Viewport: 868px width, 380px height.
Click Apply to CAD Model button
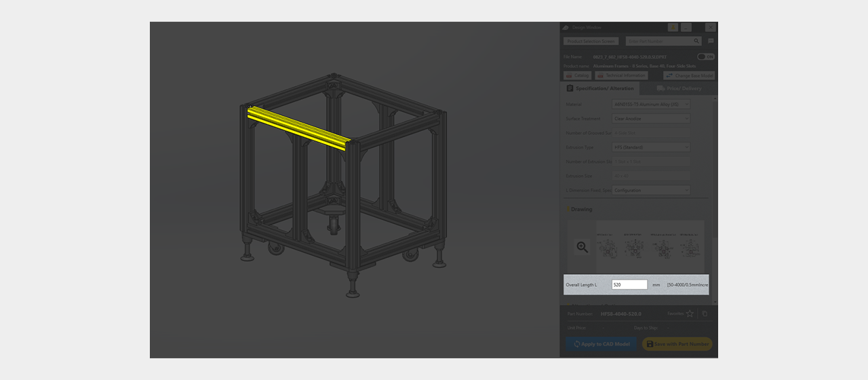click(x=601, y=344)
